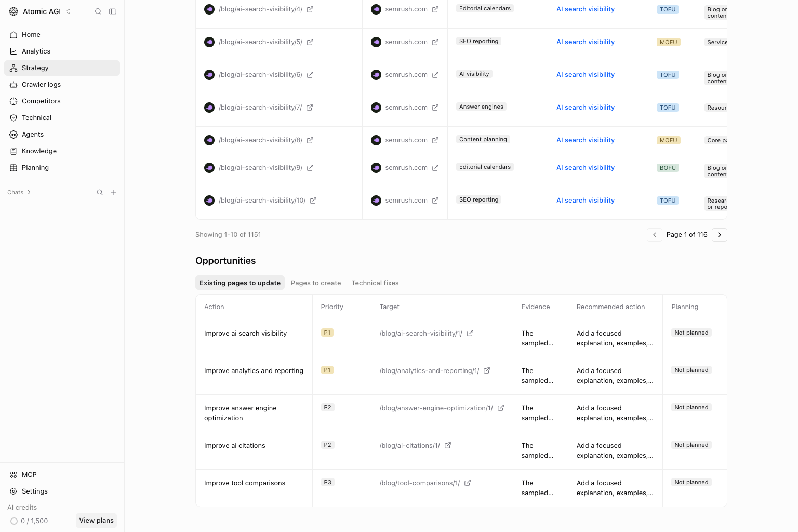Open the Atomic AGI workspace switcher
798x532 pixels.
[x=40, y=11]
